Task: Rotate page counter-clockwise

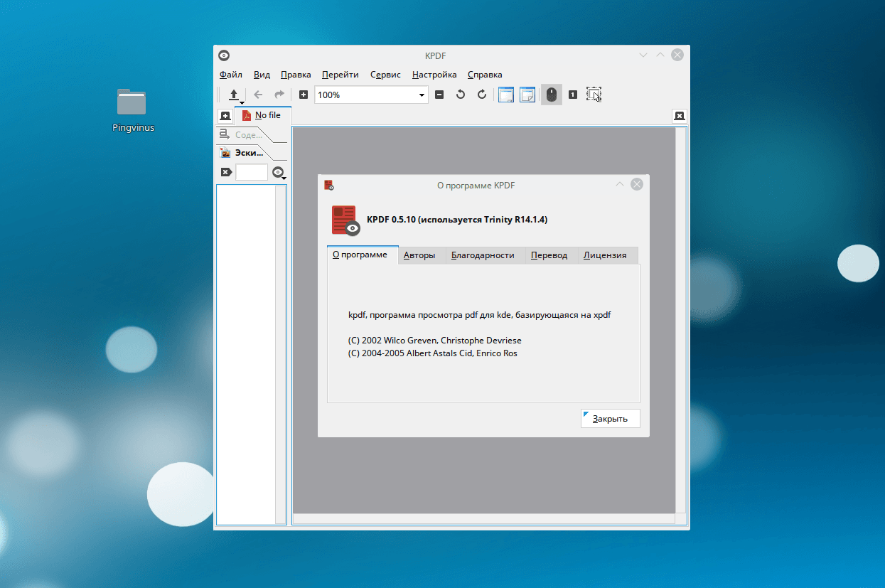Action: pyautogui.click(x=461, y=95)
